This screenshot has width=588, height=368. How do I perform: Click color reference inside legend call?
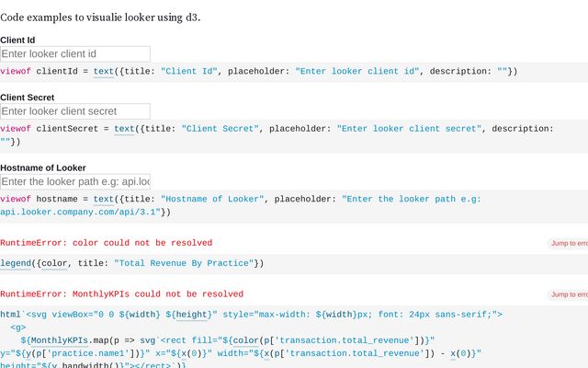coord(54,264)
